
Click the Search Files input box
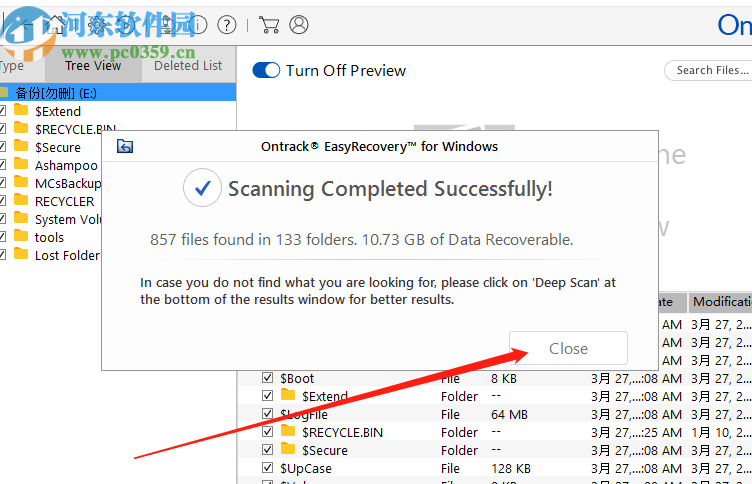(x=709, y=71)
